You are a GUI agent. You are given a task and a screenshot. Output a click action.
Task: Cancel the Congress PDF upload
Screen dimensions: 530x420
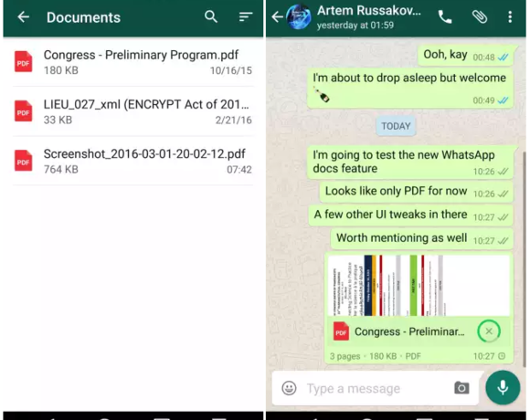(x=489, y=331)
